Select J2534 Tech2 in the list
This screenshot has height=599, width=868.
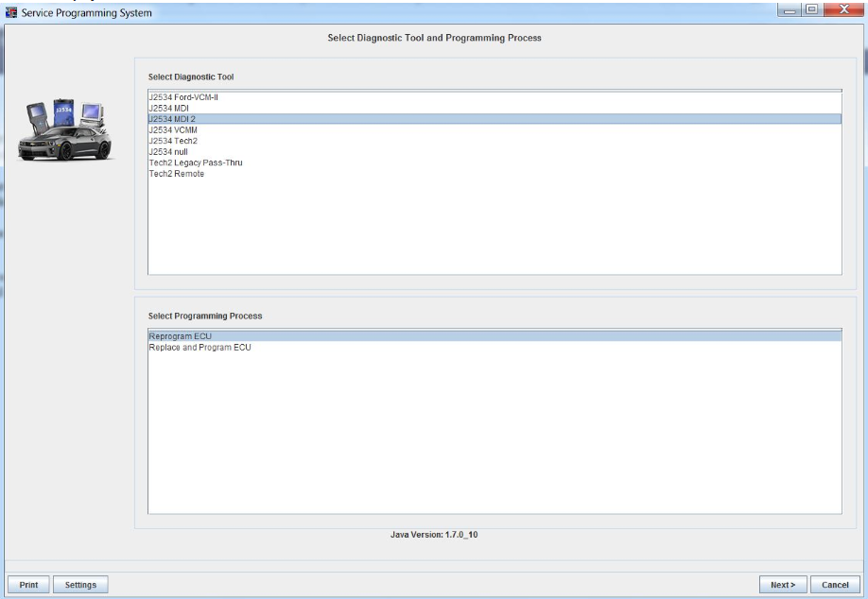point(173,141)
